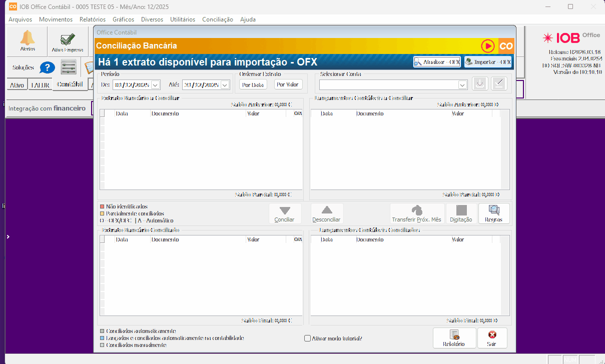Sort the statement with Por Valor

(288, 85)
